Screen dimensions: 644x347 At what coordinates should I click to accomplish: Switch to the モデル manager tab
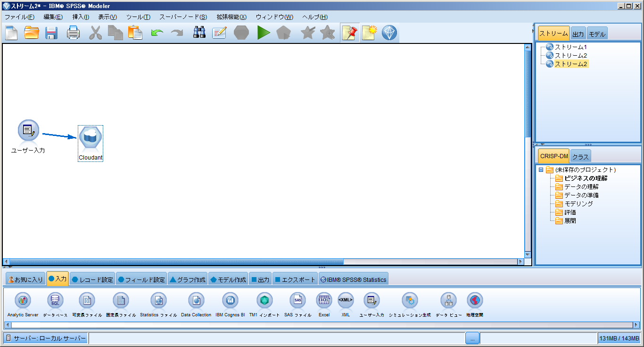pos(597,34)
